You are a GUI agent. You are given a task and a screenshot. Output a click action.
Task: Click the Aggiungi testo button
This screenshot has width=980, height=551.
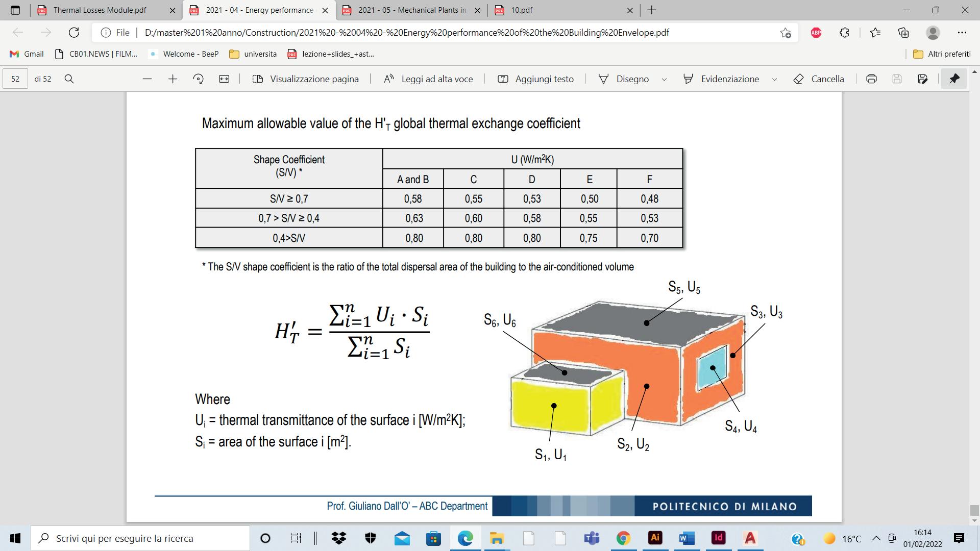click(x=535, y=79)
